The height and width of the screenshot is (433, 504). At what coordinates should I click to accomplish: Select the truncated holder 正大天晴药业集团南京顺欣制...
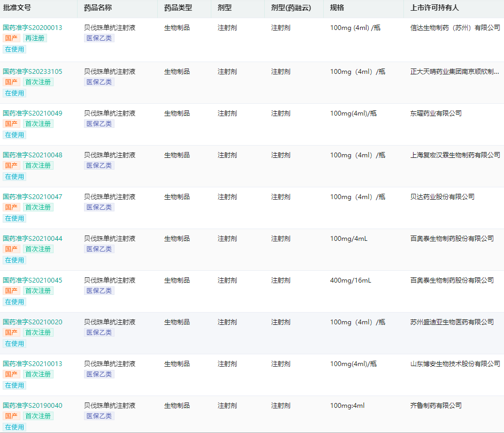tap(454, 71)
